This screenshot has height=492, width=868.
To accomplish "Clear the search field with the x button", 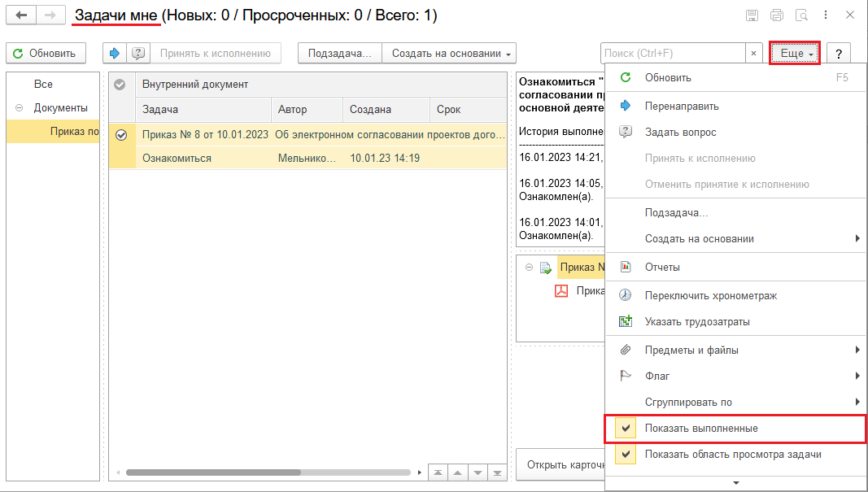I will [754, 54].
